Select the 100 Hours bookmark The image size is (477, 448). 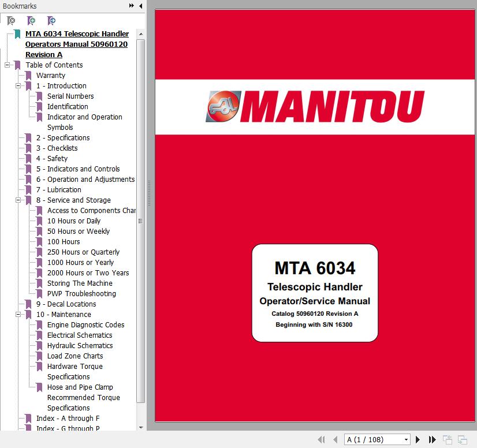point(64,242)
